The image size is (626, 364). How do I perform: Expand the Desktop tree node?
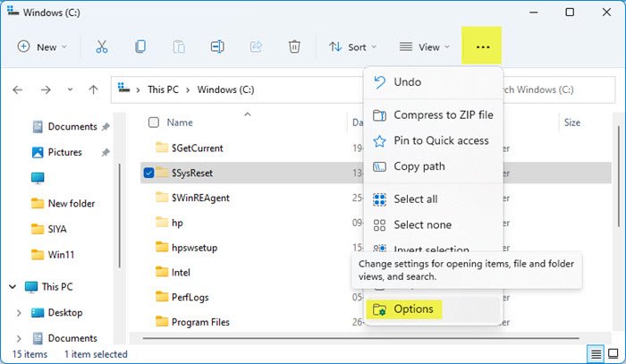[x=20, y=313]
